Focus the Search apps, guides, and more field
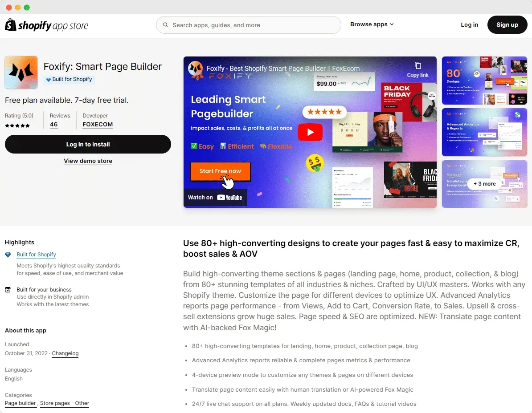 (248, 25)
